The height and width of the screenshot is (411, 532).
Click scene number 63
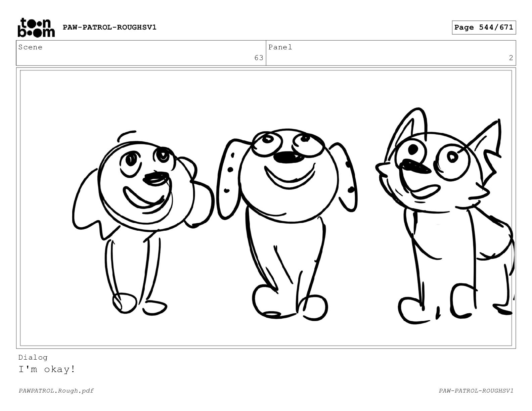pyautogui.click(x=259, y=58)
